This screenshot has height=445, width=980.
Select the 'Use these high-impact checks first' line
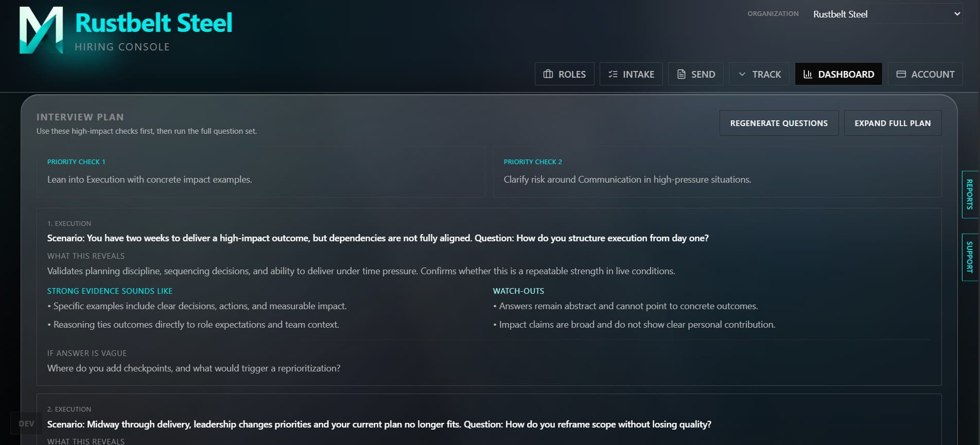tap(147, 131)
